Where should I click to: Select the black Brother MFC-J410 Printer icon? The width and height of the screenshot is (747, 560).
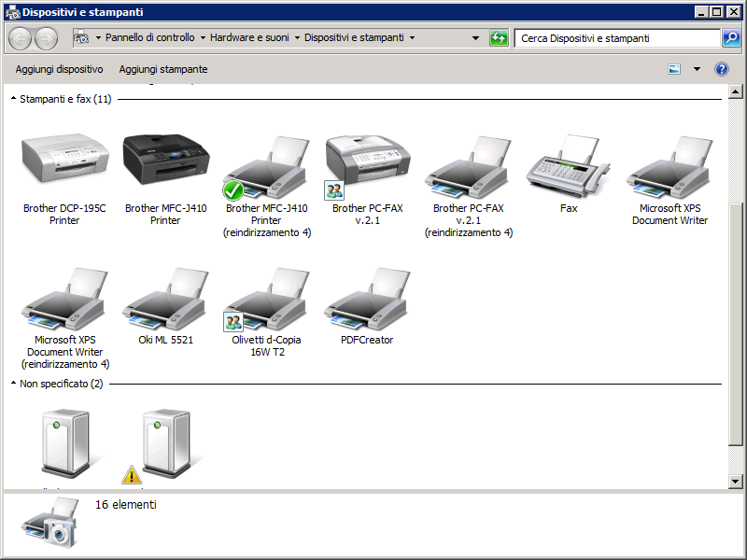pos(166,159)
